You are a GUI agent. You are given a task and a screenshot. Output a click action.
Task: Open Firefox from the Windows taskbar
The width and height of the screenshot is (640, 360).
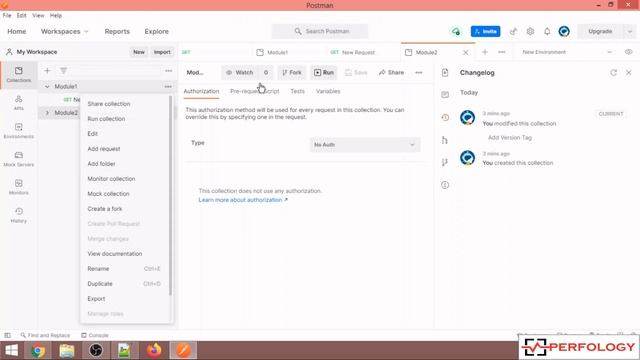click(x=154, y=350)
